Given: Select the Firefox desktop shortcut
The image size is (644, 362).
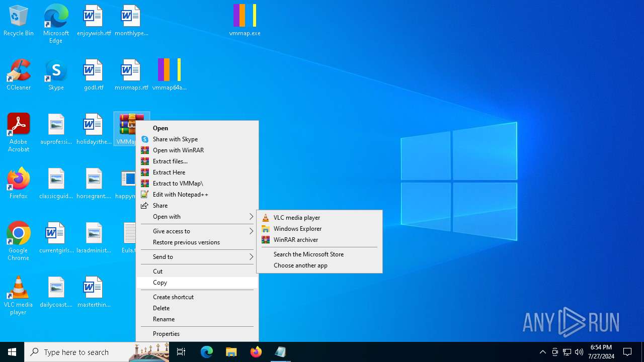Looking at the screenshot, I should click(x=19, y=184).
